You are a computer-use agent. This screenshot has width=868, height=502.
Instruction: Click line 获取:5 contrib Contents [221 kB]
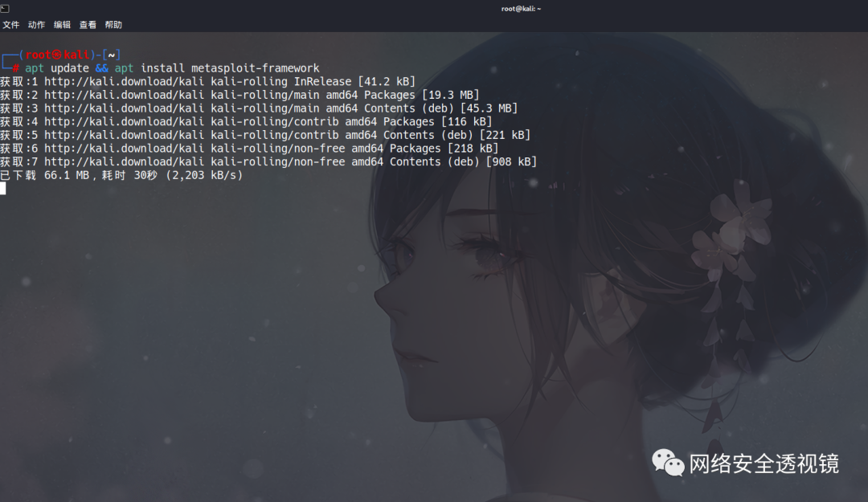(265, 135)
